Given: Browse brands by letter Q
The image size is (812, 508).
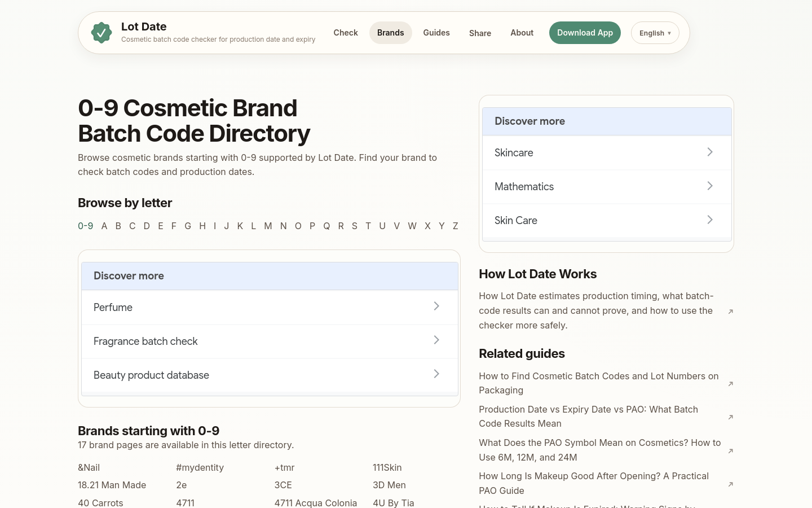Looking at the screenshot, I should pyautogui.click(x=326, y=226).
